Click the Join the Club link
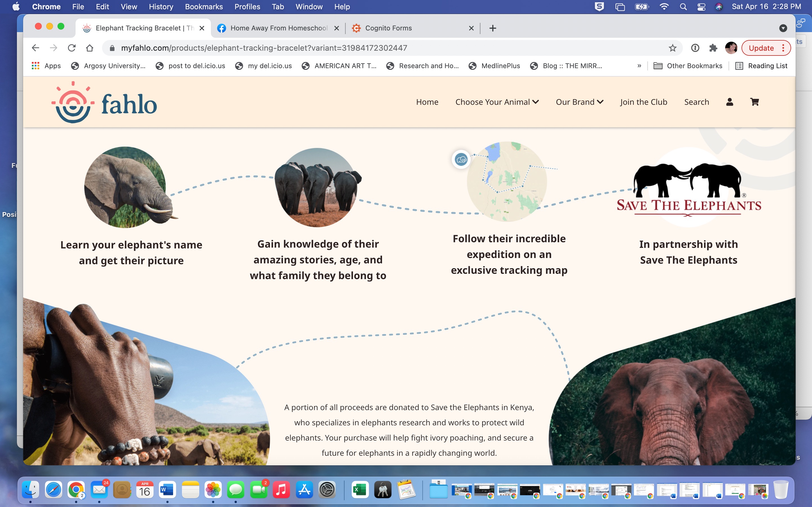The image size is (812, 507). pos(644,102)
